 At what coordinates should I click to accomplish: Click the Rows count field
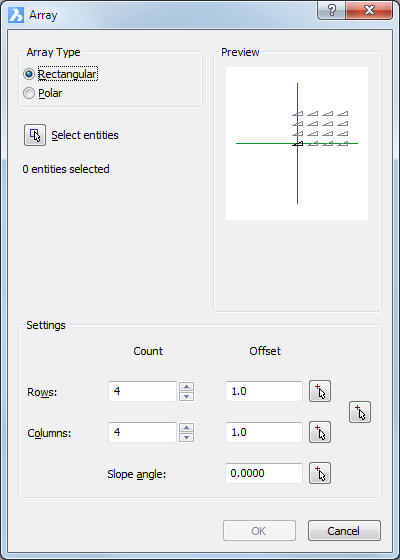pyautogui.click(x=142, y=391)
